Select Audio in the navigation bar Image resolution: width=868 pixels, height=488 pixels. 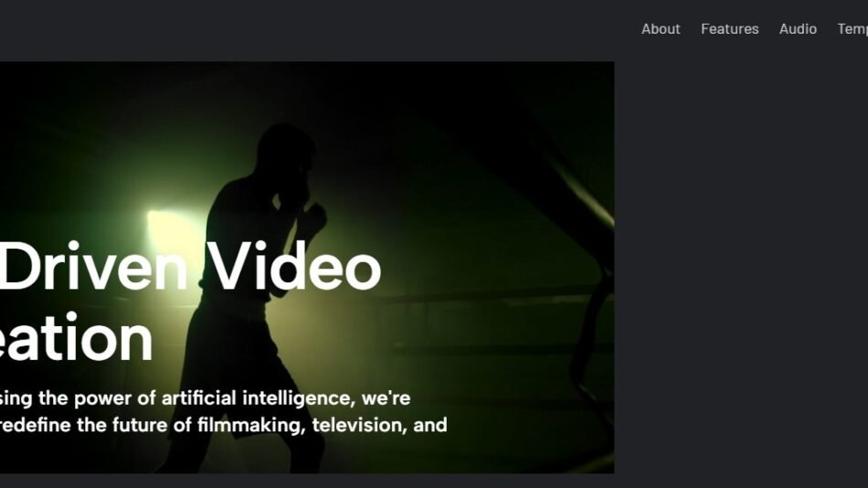[798, 29]
